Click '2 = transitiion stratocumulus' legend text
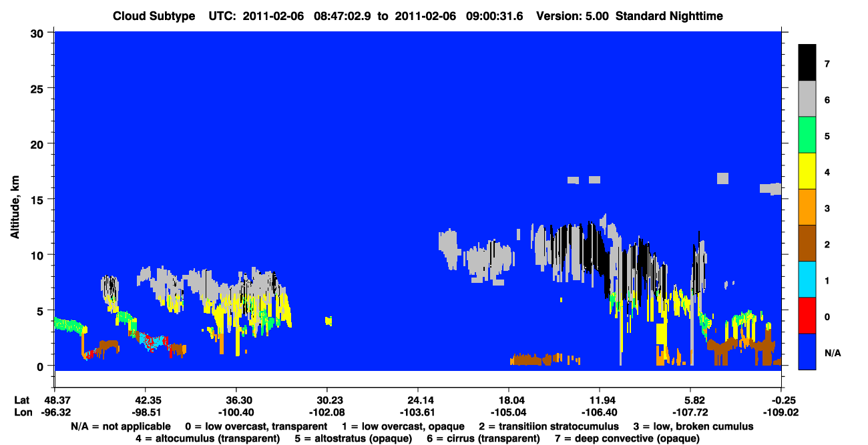Viewport: 868px width, 445px height. coord(549,426)
